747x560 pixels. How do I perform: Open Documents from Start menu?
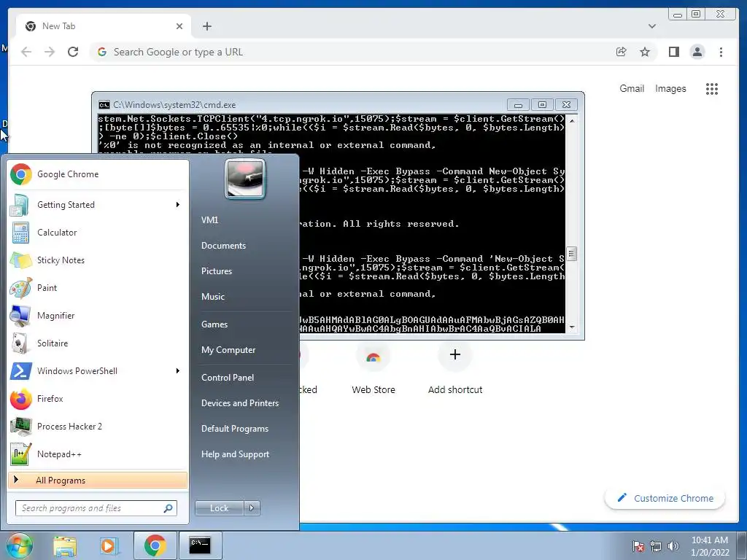(223, 246)
